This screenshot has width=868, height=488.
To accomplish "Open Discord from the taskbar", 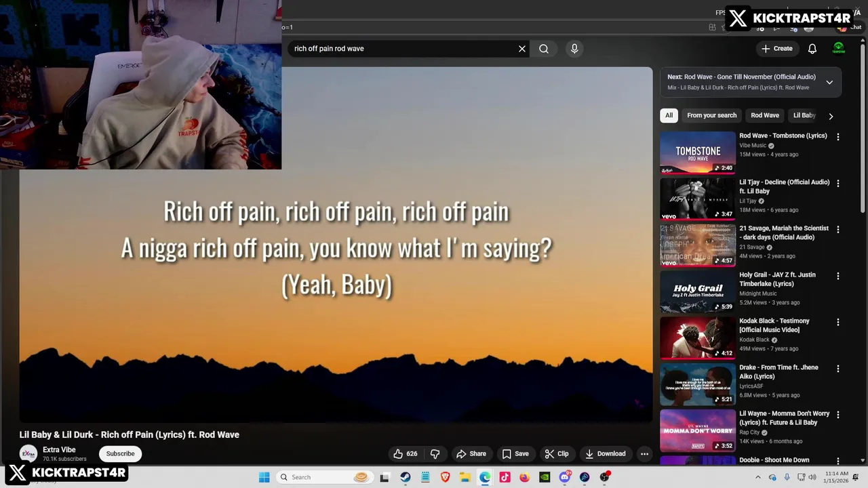I will (565, 477).
